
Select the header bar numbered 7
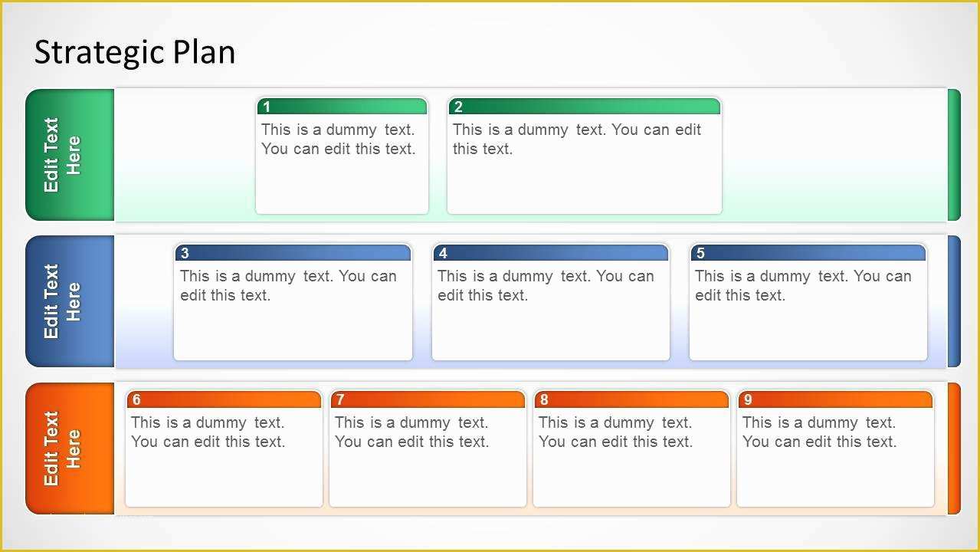click(428, 399)
